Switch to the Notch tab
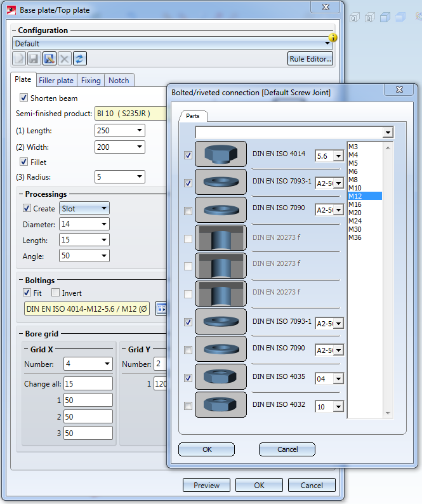 [119, 81]
